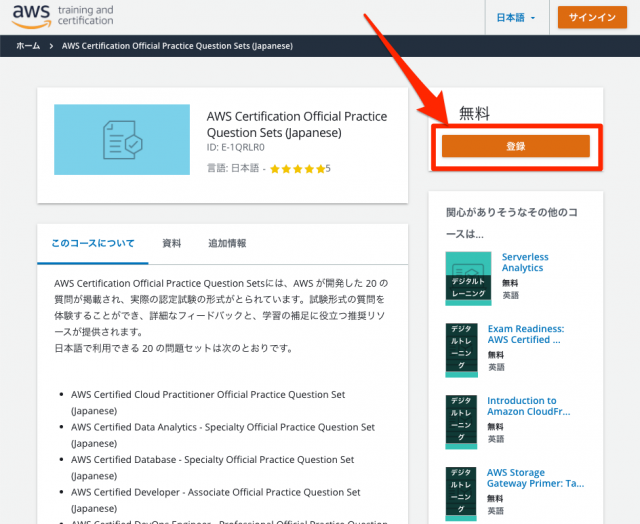Click the Serverless Analytics course thumbnail
Screen dimensions: 640x524
coord(468,278)
